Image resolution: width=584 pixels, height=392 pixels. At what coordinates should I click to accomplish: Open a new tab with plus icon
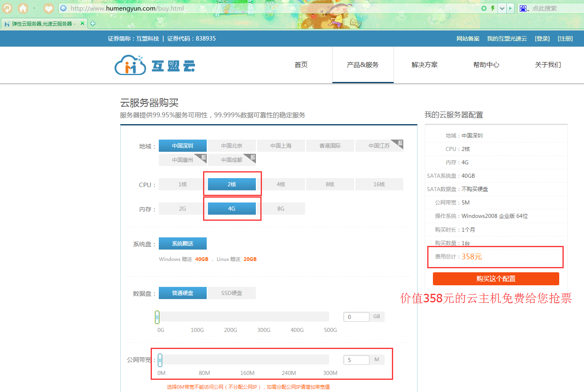pyautogui.click(x=93, y=24)
